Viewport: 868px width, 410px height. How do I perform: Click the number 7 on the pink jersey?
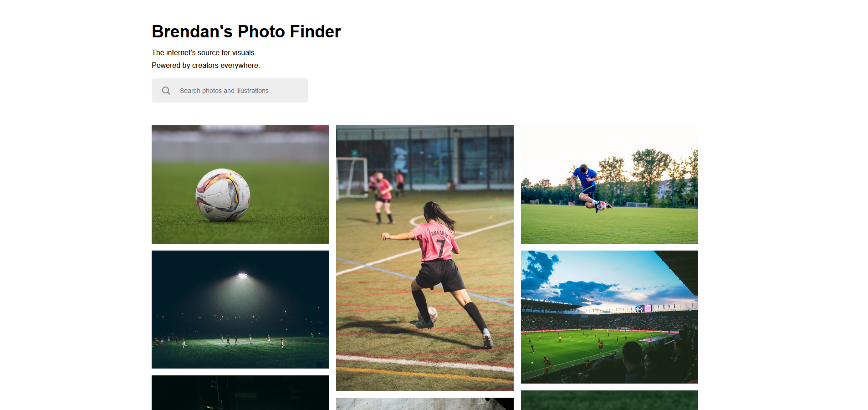point(441,247)
